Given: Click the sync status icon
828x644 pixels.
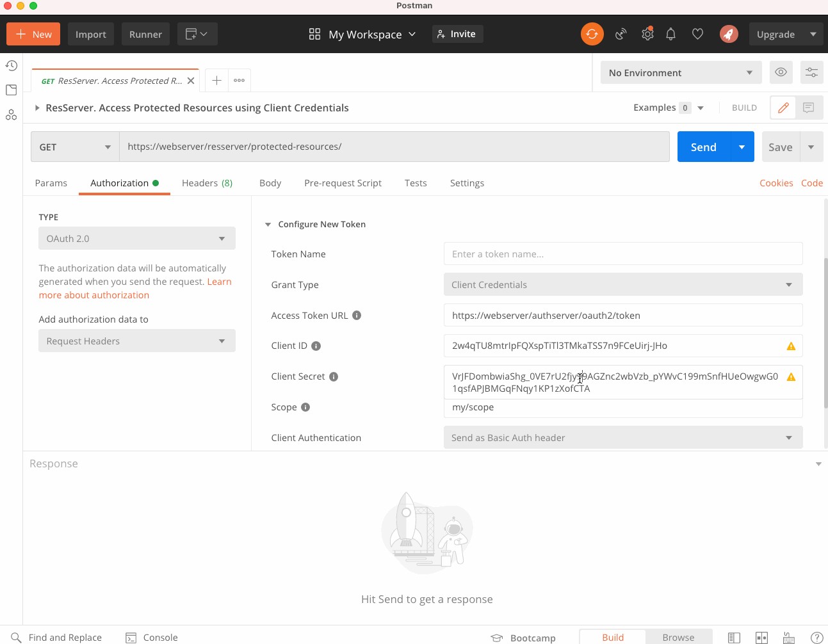Looking at the screenshot, I should click(592, 34).
